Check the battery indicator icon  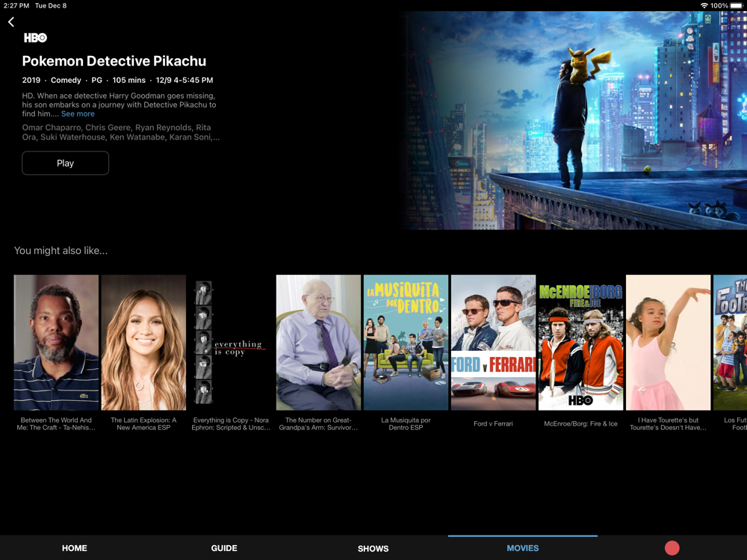click(736, 6)
